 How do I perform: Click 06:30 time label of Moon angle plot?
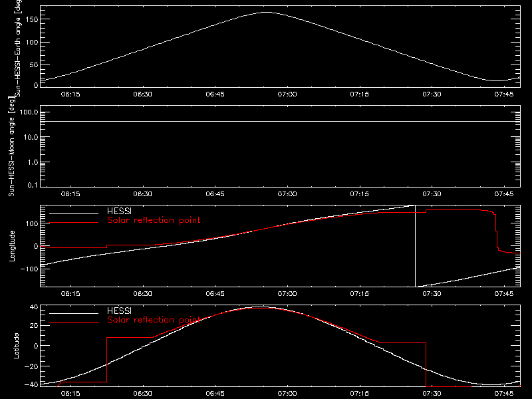(142, 194)
